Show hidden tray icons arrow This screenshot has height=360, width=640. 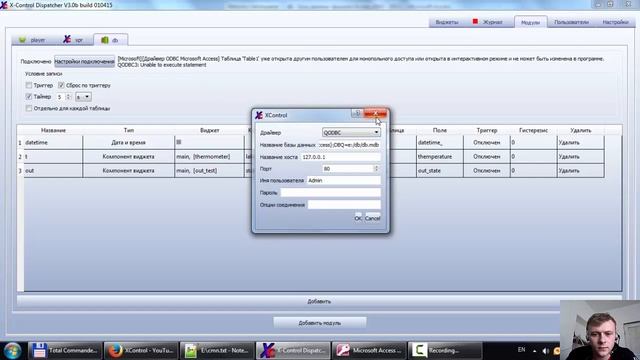534,351
